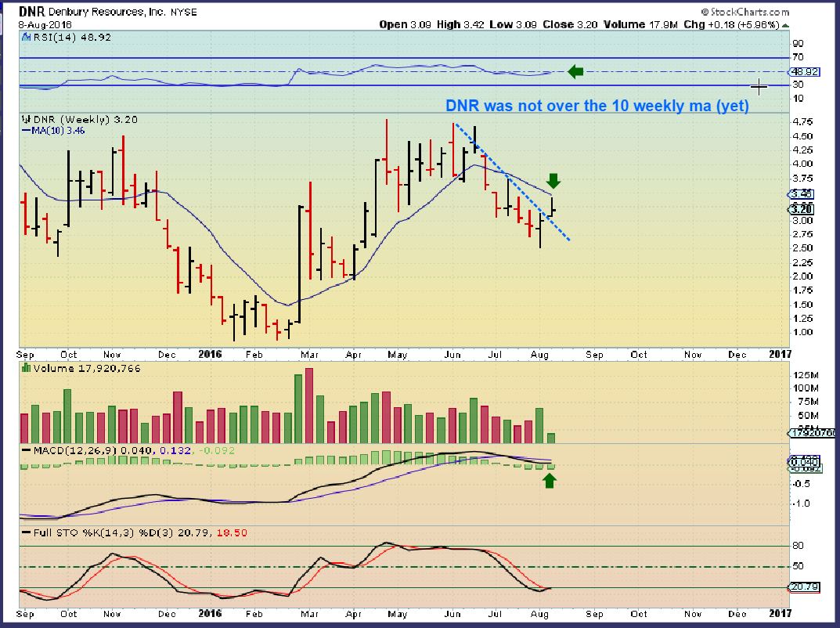Click the 3.46 moving average price tag
This screenshot has width=840, height=628.
802,194
